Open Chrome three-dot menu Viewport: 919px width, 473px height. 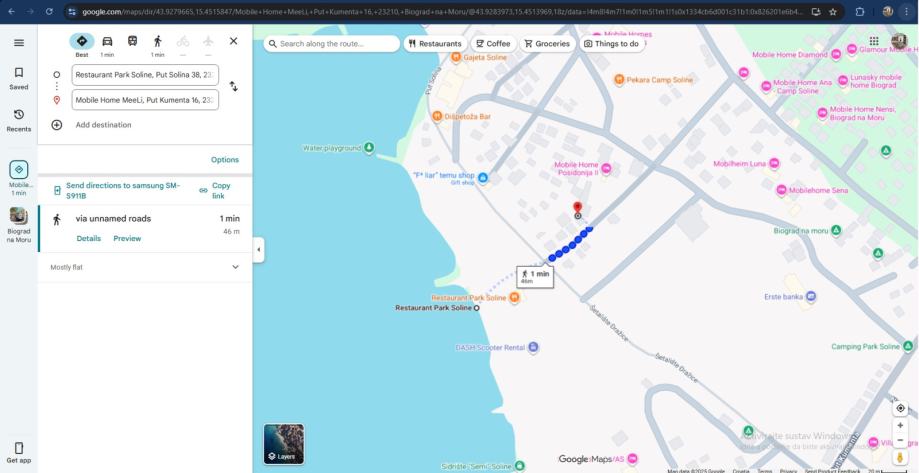(x=906, y=12)
